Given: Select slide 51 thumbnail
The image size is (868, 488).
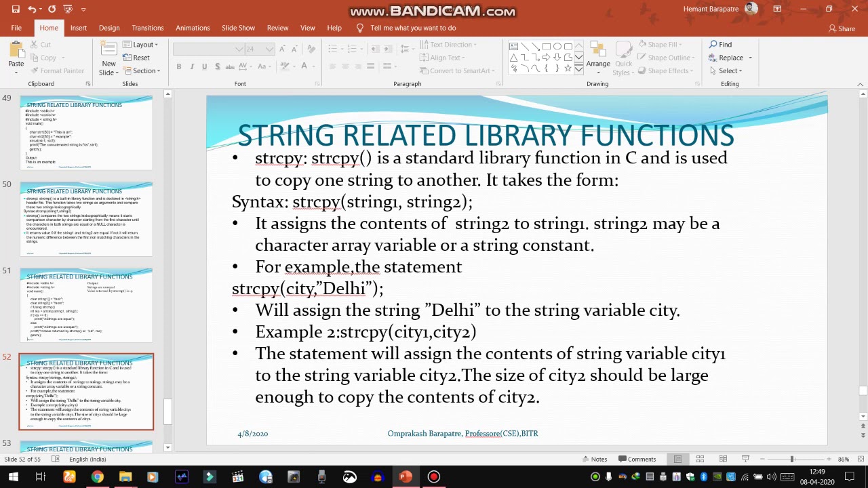Looking at the screenshot, I should (86, 305).
